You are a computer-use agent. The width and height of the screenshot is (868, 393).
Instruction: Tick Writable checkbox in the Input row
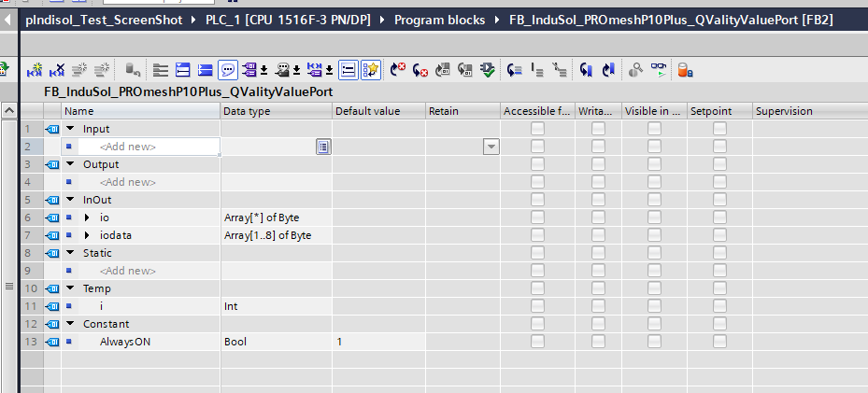pyautogui.click(x=598, y=129)
